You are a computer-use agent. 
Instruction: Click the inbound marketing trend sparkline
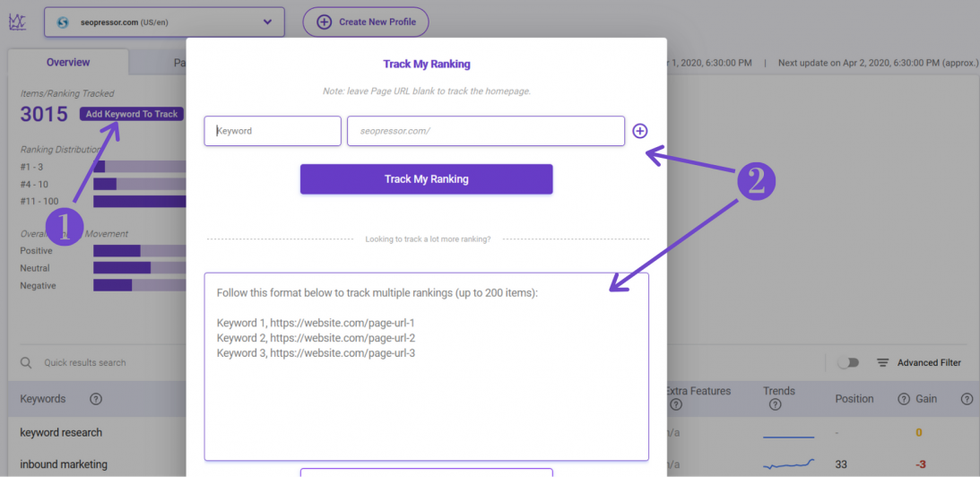789,464
